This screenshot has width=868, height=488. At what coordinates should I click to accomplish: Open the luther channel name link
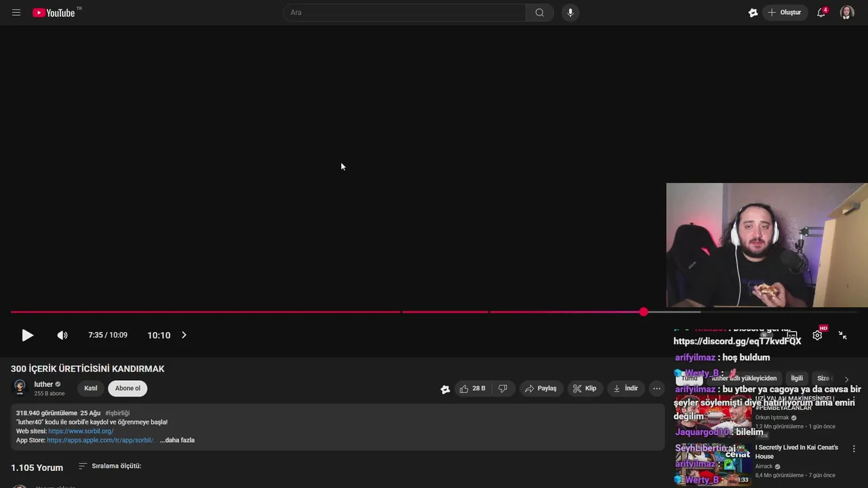click(x=43, y=384)
